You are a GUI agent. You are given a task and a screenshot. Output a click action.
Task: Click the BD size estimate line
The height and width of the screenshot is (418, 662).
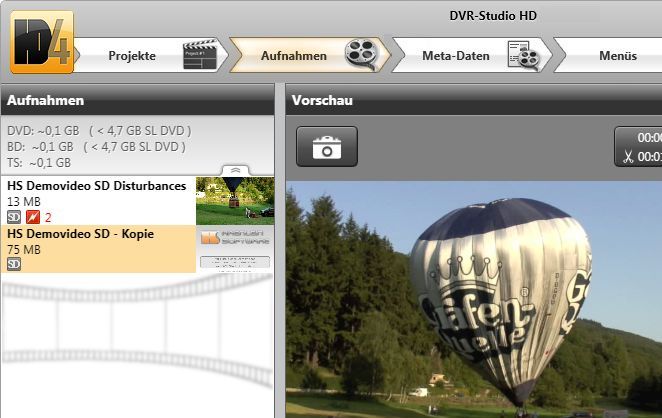tap(96, 147)
